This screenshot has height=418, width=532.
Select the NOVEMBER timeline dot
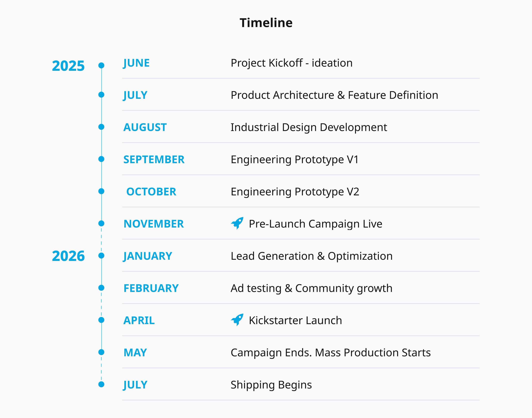(x=101, y=223)
